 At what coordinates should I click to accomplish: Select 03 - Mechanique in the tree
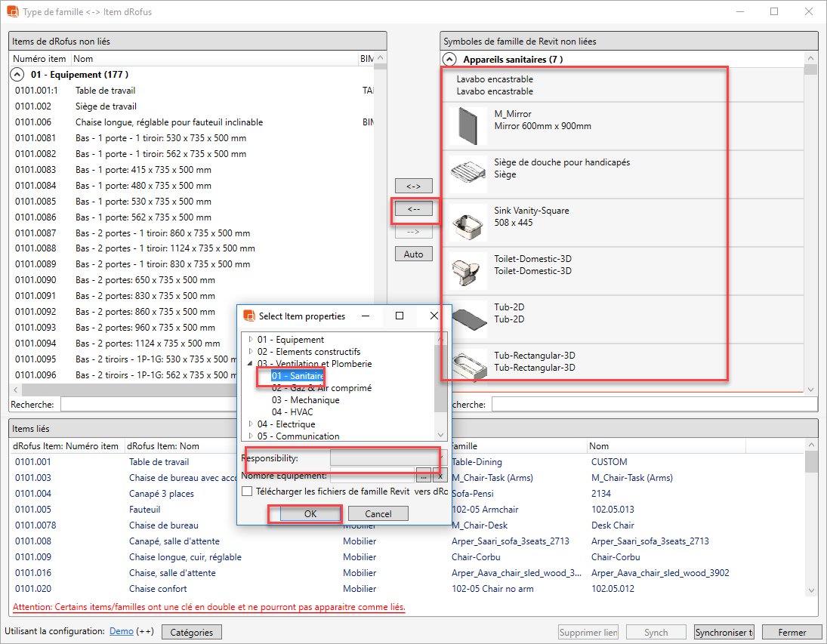click(x=305, y=400)
